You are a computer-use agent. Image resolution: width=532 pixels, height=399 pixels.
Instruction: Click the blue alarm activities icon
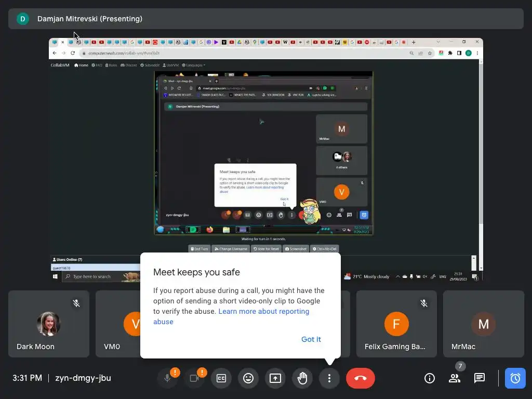(x=515, y=378)
